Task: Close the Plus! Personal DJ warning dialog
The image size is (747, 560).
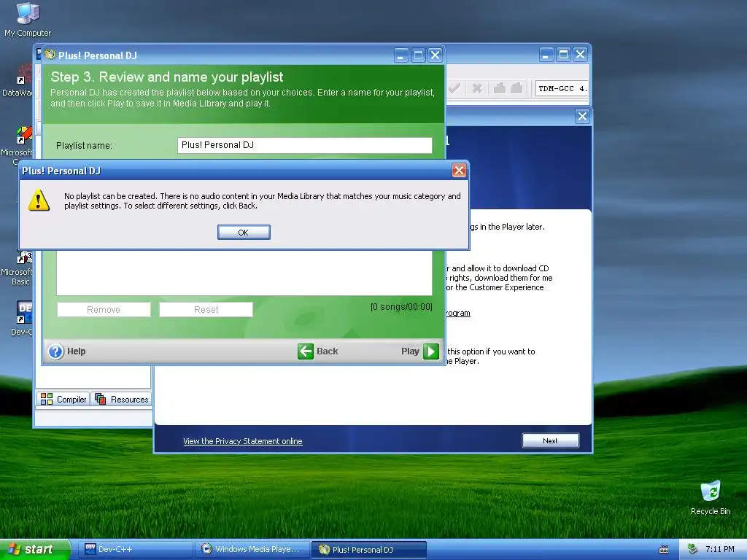Action: click(x=459, y=171)
